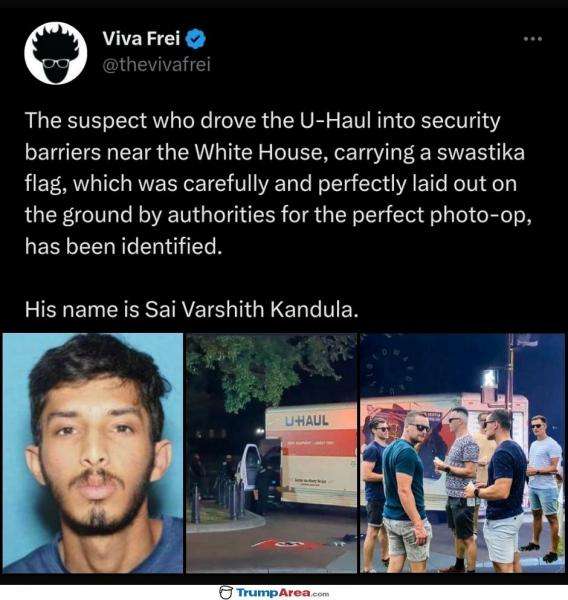The height and width of the screenshot is (600, 568).
Task: Click the blue verified checkmark badge
Action: tap(196, 39)
